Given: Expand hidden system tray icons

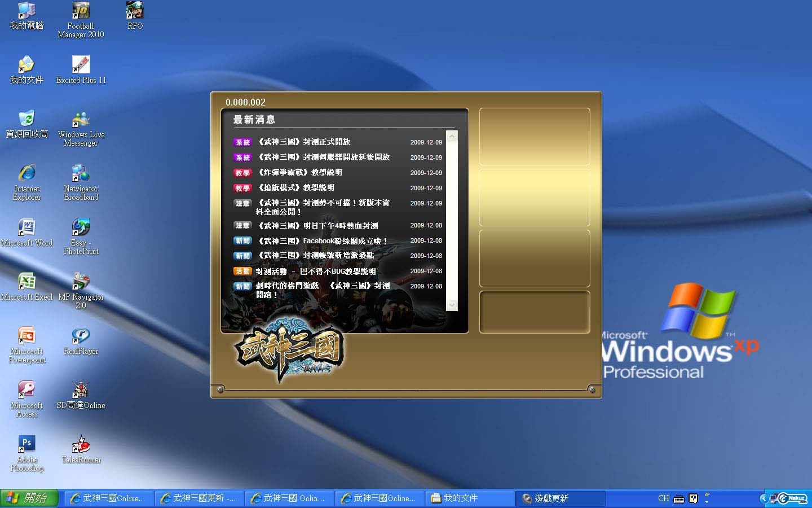Looking at the screenshot, I should point(764,498).
